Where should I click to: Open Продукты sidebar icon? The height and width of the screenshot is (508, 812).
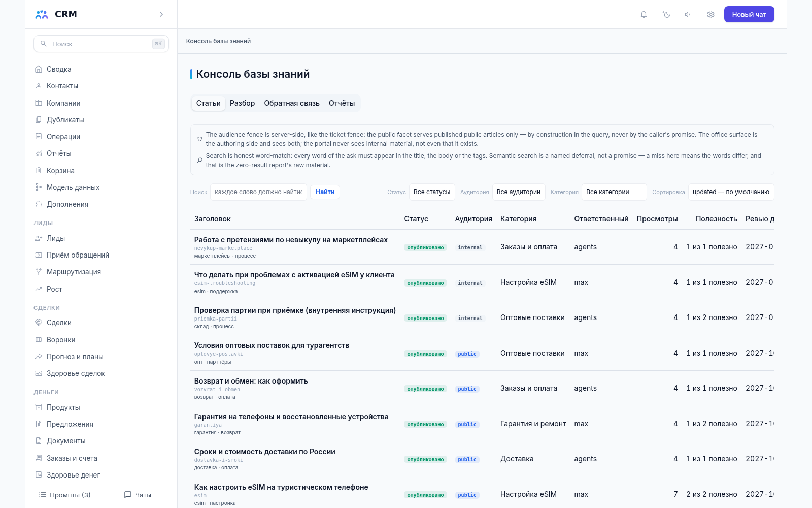point(39,407)
